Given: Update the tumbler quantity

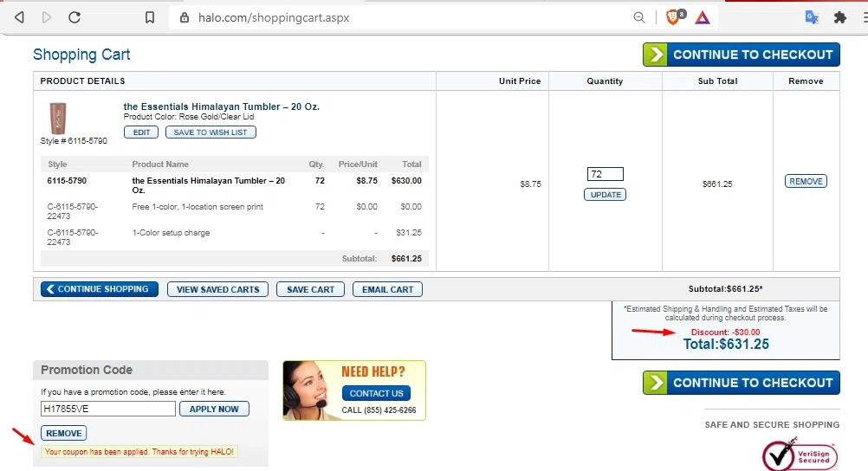Looking at the screenshot, I should coord(605,195).
